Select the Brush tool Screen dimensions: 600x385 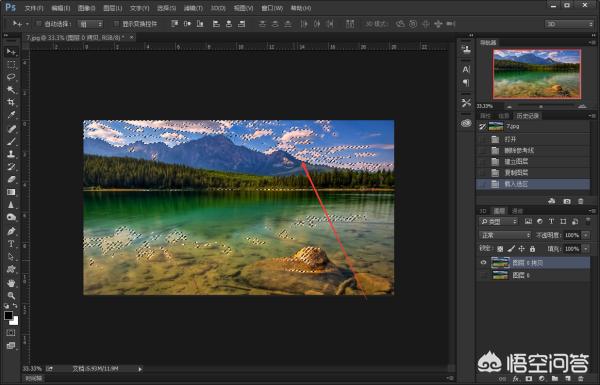tap(11, 141)
